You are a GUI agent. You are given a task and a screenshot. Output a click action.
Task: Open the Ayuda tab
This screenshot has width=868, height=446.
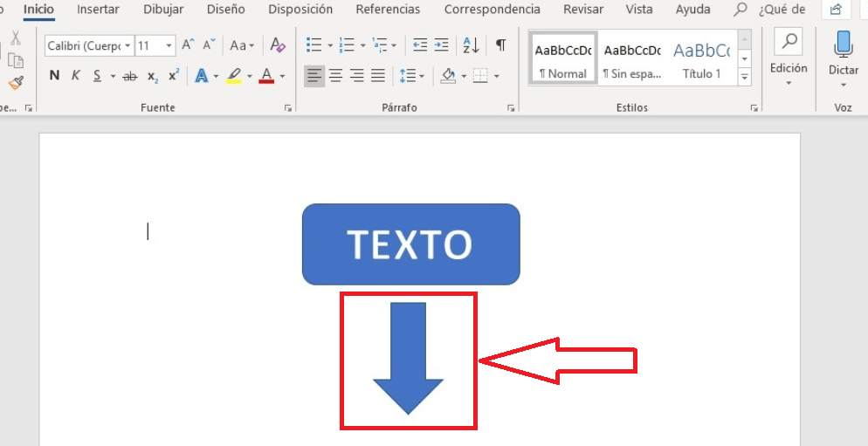[x=693, y=10]
